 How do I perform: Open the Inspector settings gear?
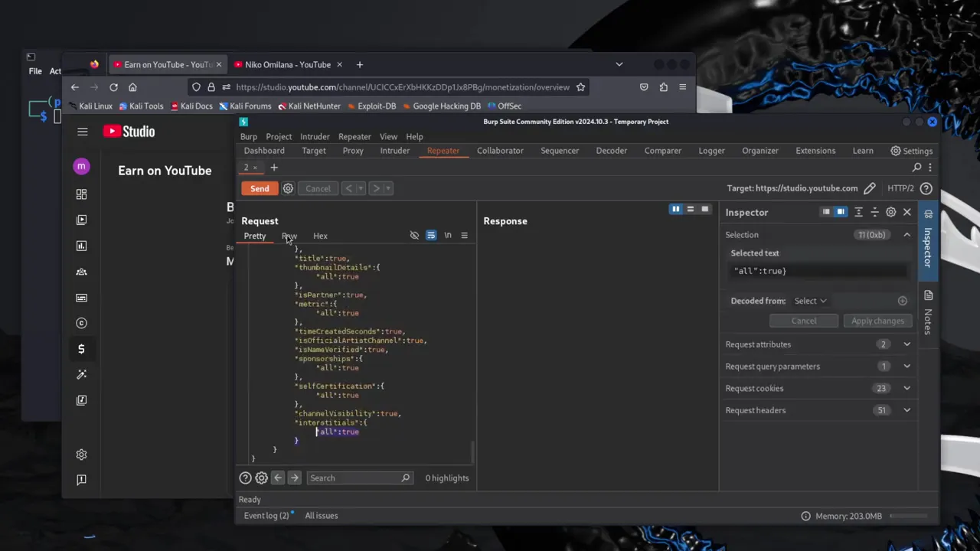(x=890, y=212)
